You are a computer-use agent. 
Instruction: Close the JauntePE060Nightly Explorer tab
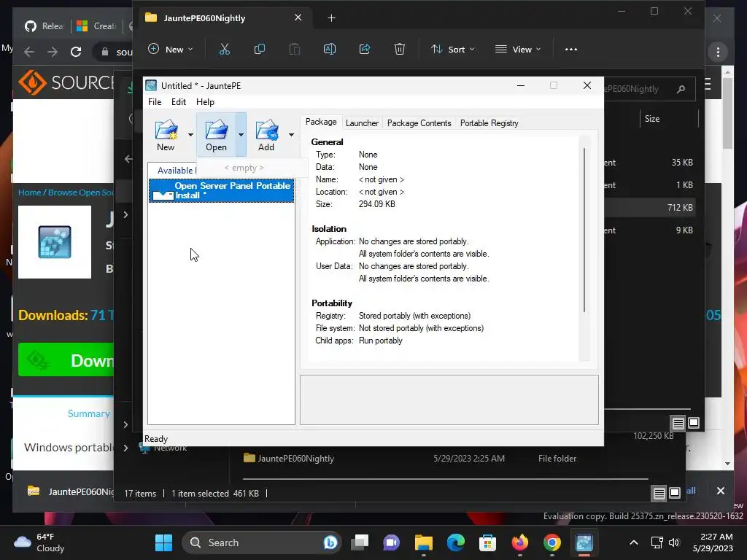(298, 17)
